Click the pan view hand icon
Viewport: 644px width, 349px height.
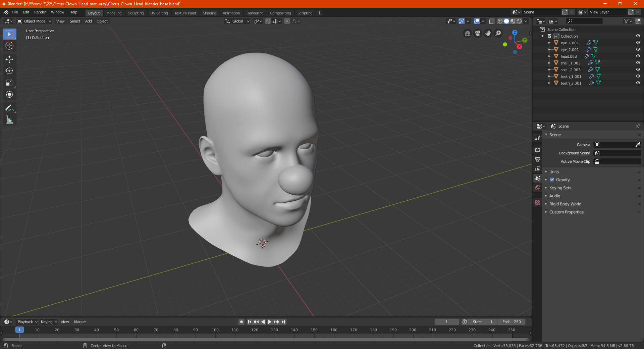488,33
